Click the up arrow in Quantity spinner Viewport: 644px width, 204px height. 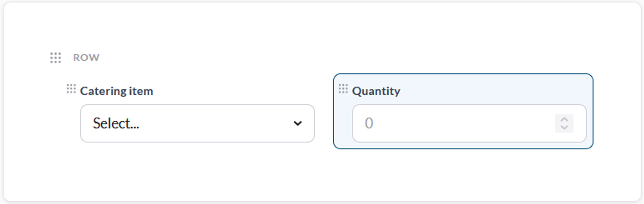pos(564,120)
